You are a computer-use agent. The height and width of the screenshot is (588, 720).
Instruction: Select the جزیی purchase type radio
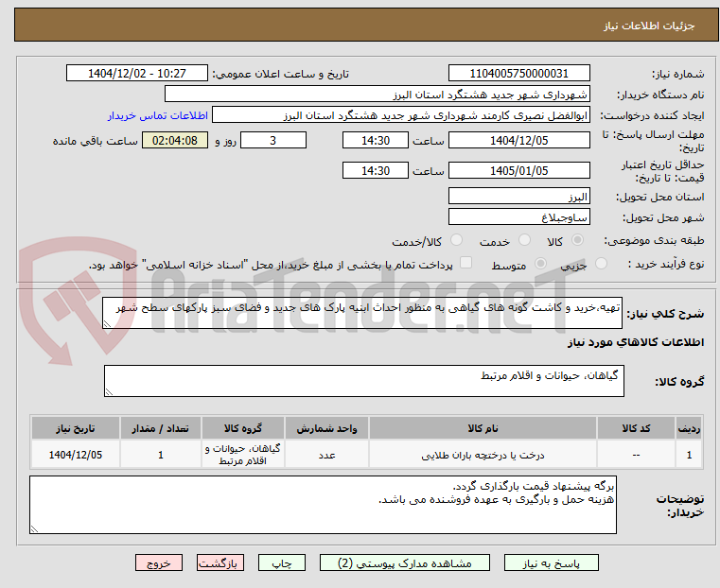pos(601,263)
